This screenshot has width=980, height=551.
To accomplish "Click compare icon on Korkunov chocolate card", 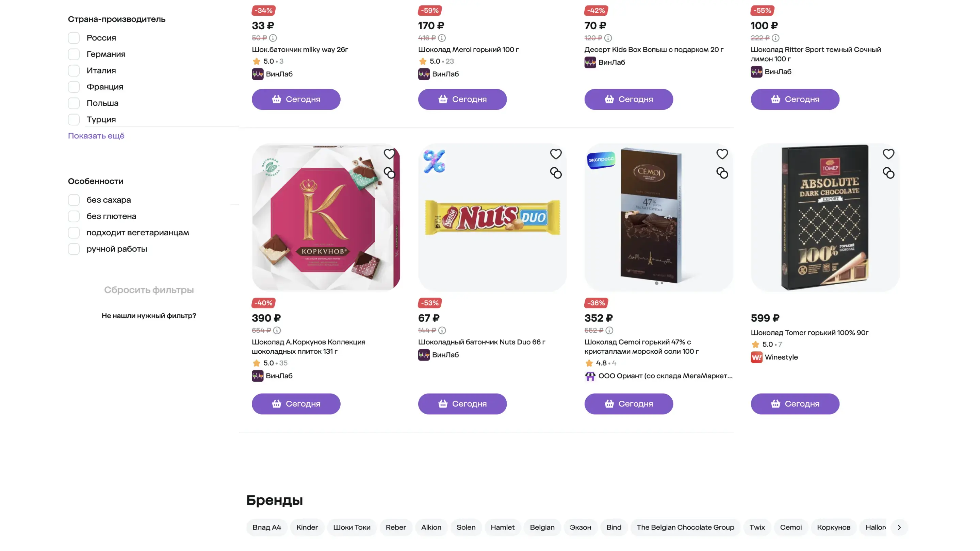I will point(389,173).
